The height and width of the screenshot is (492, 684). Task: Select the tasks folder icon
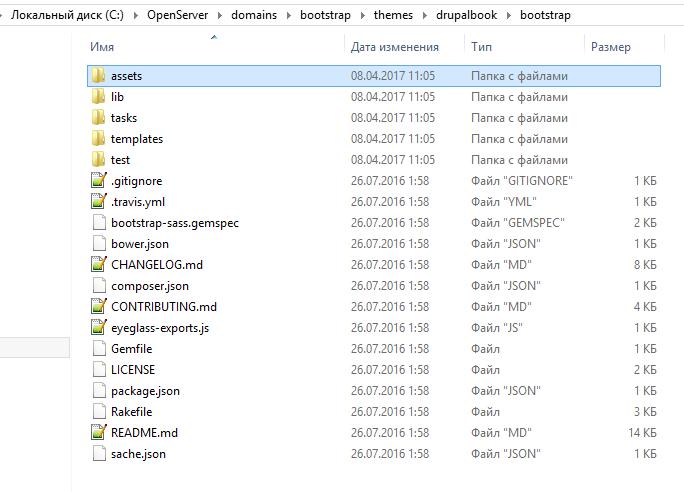(99, 117)
